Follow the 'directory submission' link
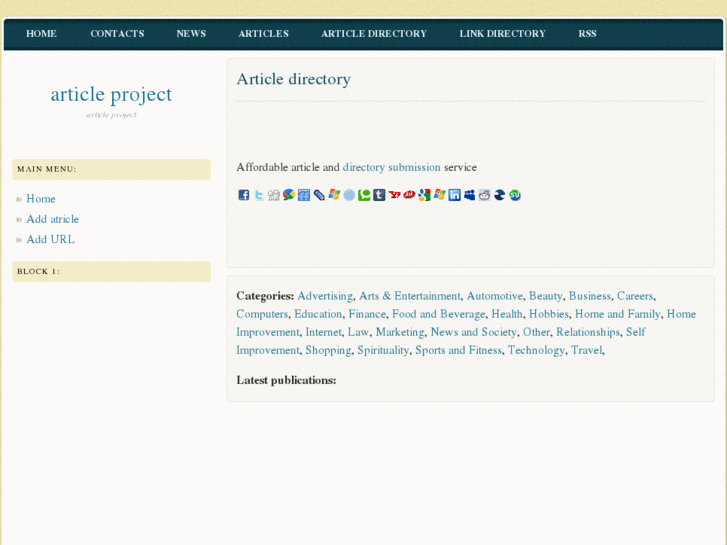 pos(391,167)
